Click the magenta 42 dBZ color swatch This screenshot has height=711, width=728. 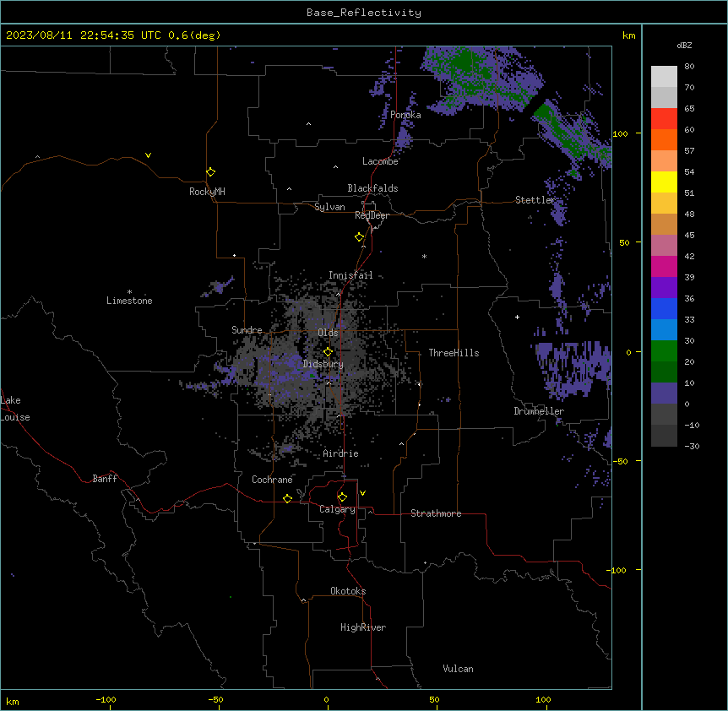tap(664, 266)
